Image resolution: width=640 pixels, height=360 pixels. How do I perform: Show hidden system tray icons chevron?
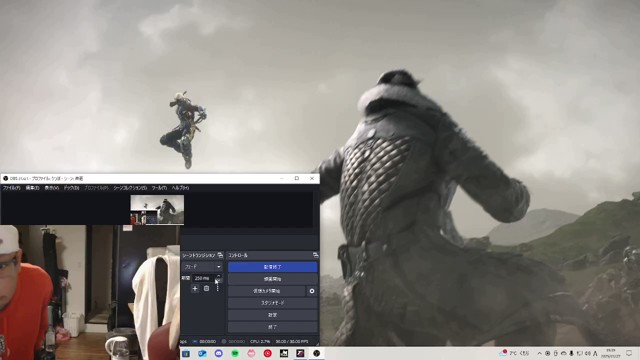[x=540, y=353]
